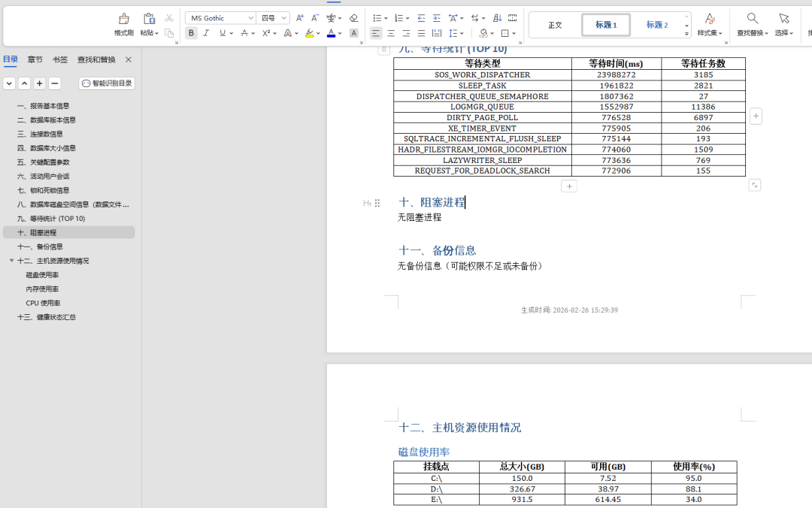Click the sort A-Z icon
The image size is (812, 508).
(x=497, y=18)
